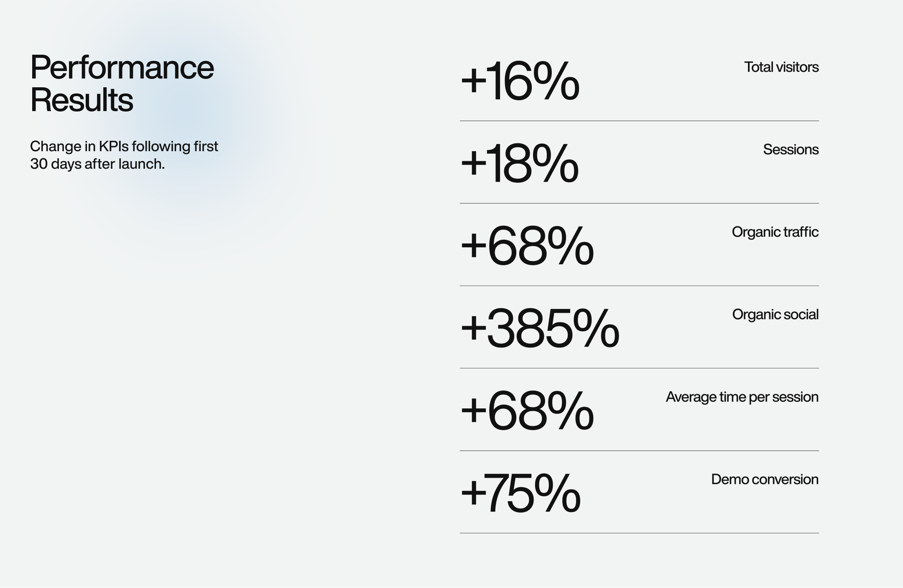Click the Demo conversion label
Viewport: 903px width, 588px height.
pos(764,480)
